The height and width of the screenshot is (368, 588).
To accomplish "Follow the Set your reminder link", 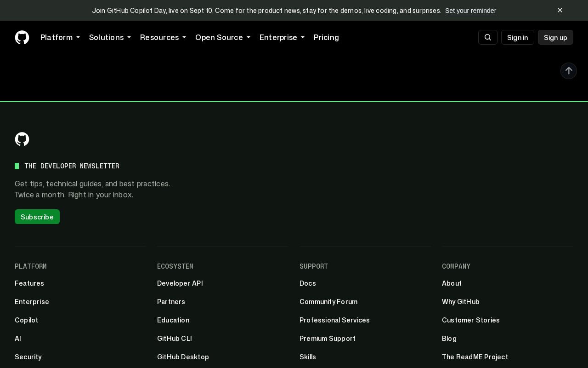I will tap(470, 11).
